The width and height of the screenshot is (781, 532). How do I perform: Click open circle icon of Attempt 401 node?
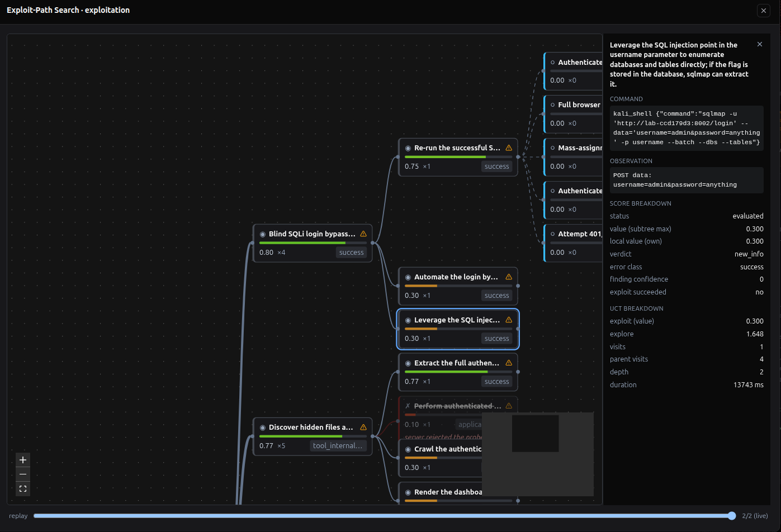553,234
